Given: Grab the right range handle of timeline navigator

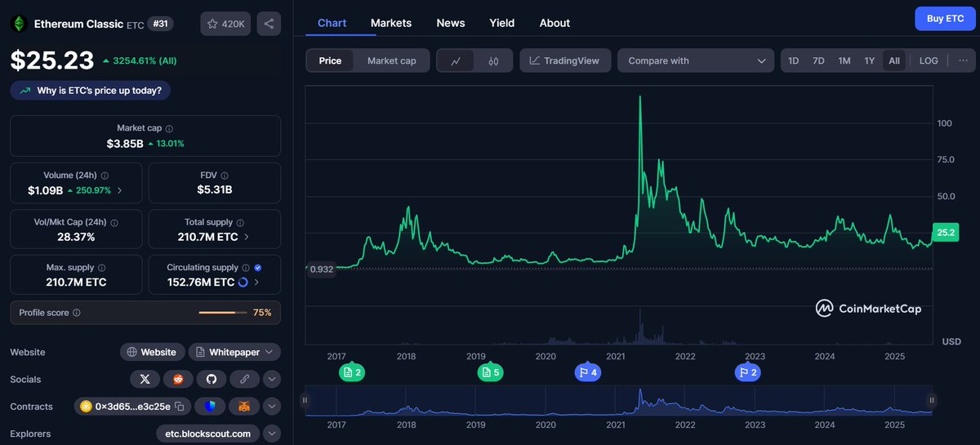Looking at the screenshot, I should 932,400.
